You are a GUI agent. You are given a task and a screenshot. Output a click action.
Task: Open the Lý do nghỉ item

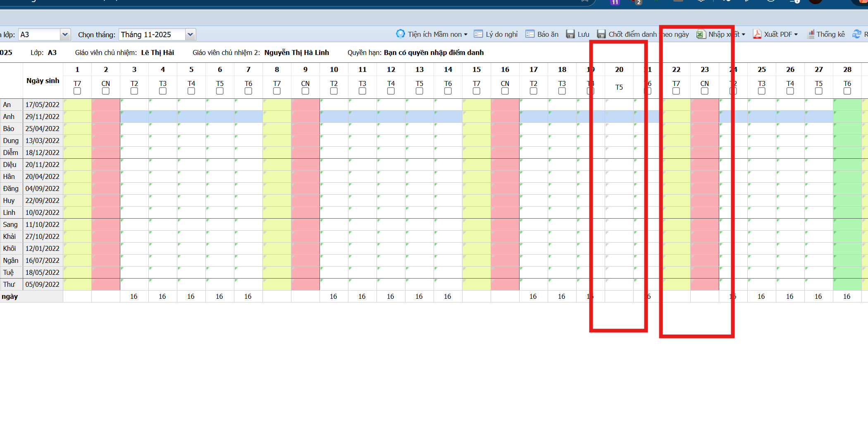496,34
